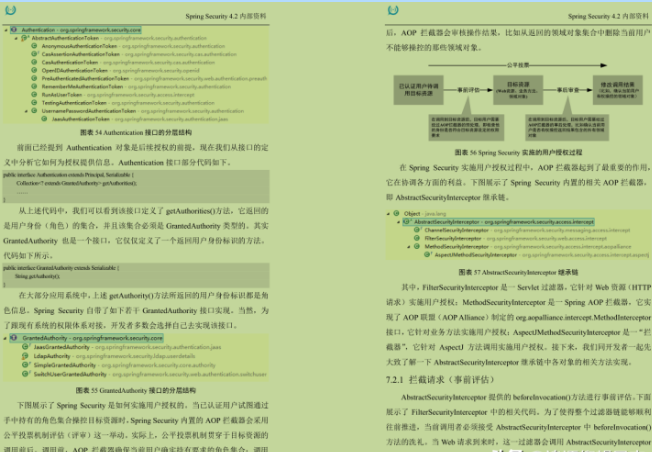Screen dimensions: 652x452
Task: Click the FilterSecurityInterceptor class icon
Action: pos(417,238)
